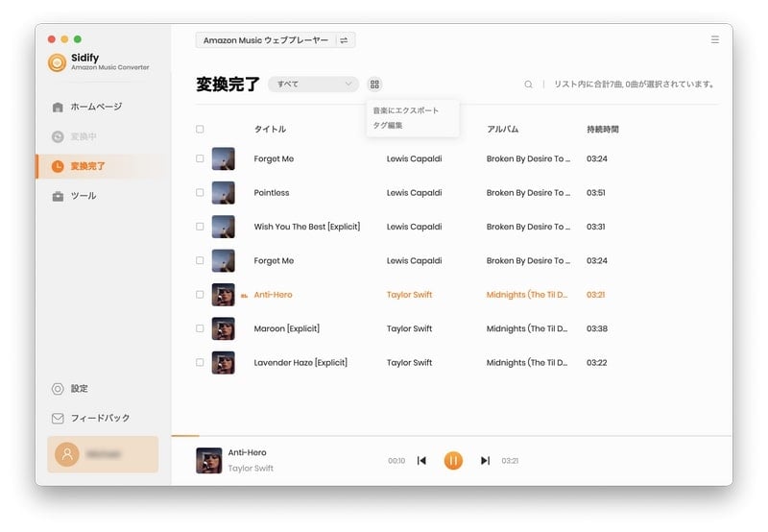Click the playing indicator next to Anti-Hero
Viewport: 768px width, 532px height.
pos(244,296)
